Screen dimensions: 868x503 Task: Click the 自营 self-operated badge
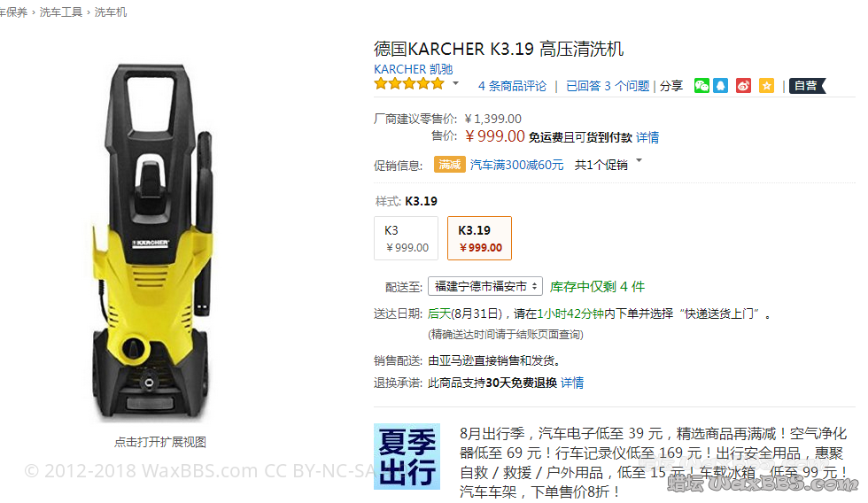click(807, 86)
